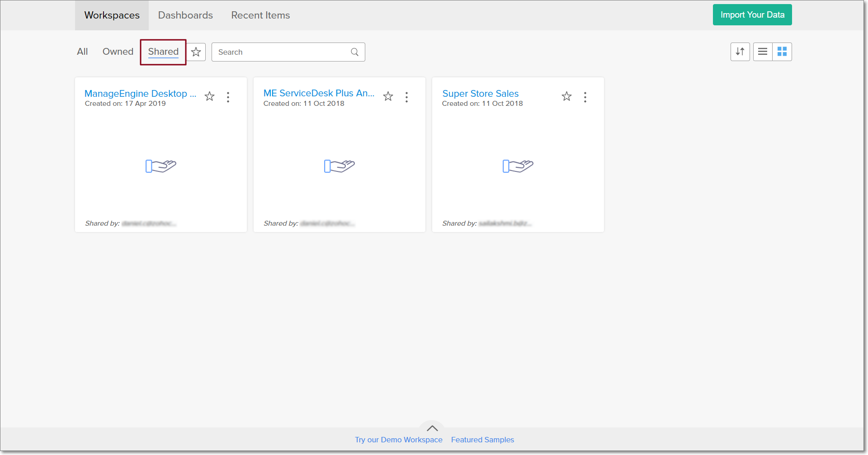Image resolution: width=868 pixels, height=455 pixels.
Task: Open more options for ManageEngine Desktop workspace
Action: [228, 97]
